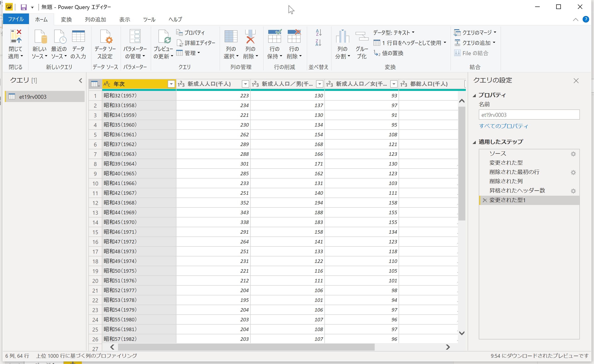The height and width of the screenshot is (364, 594).
Task: Open settings gear for 昇格されたヘッダー数 step
Action: click(573, 191)
